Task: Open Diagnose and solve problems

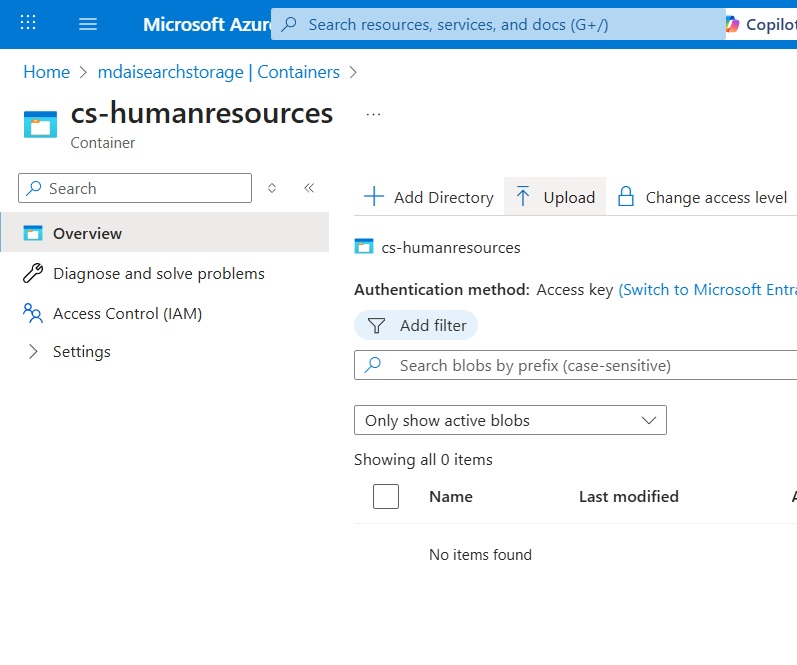Action: point(159,274)
